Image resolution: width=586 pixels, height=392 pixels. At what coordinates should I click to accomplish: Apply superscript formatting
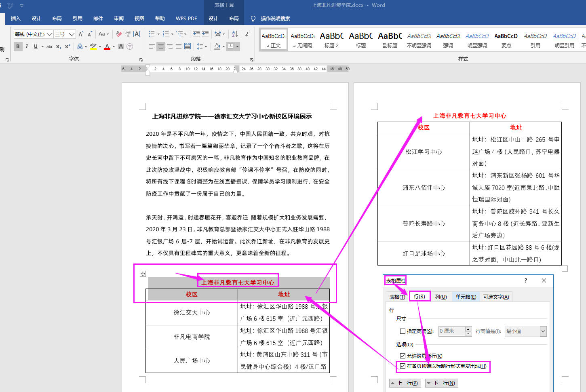pyautogui.click(x=67, y=46)
